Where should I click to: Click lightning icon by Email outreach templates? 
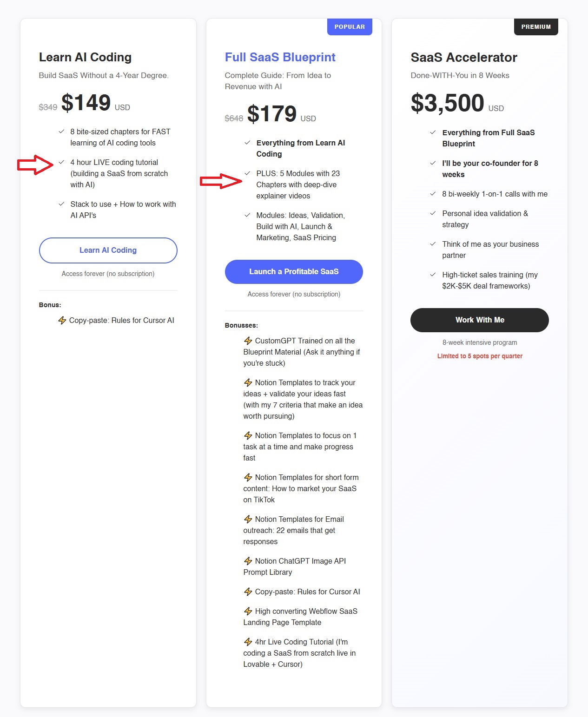[x=248, y=519]
